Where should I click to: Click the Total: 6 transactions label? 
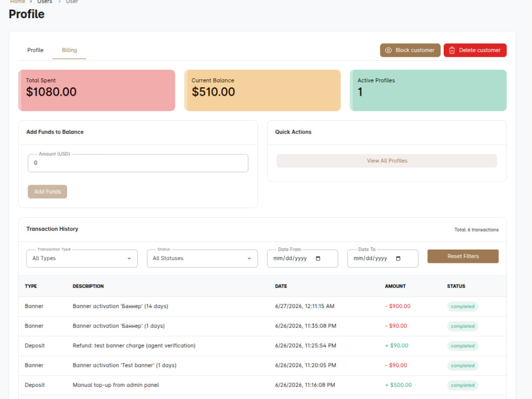point(476,230)
